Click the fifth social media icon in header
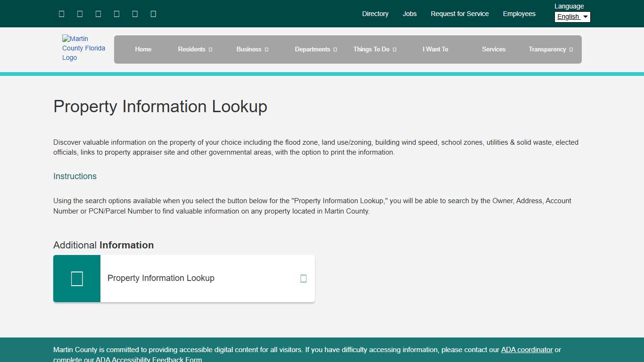This screenshot has width=644, height=362. click(x=135, y=14)
